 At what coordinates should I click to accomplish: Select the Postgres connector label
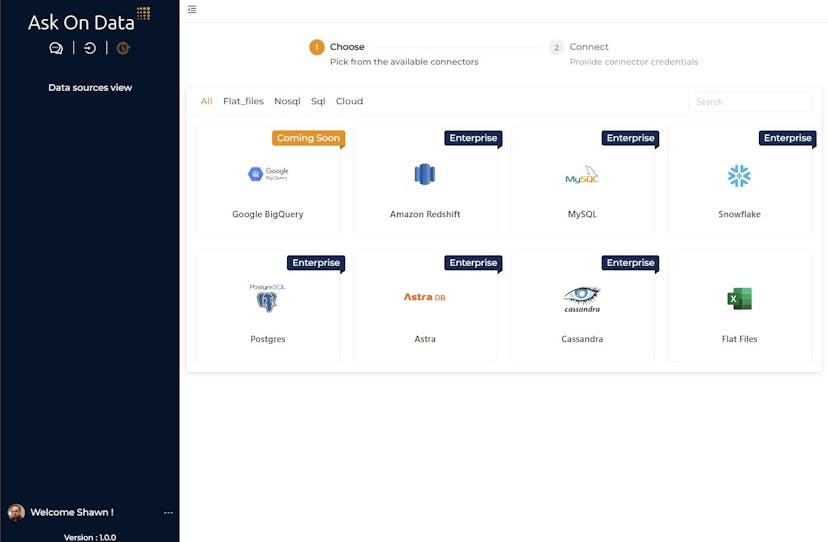268,339
